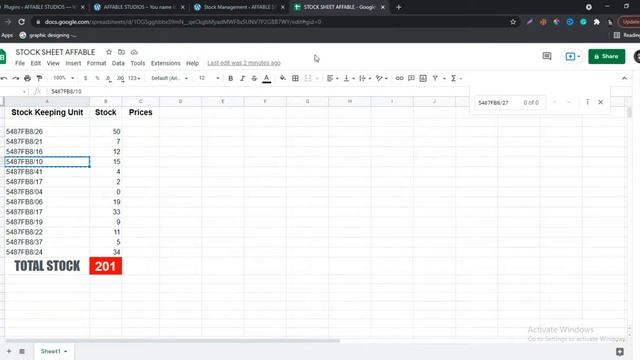Open the functions sigma menu
This screenshot has height=360, width=640.
coord(453,78)
